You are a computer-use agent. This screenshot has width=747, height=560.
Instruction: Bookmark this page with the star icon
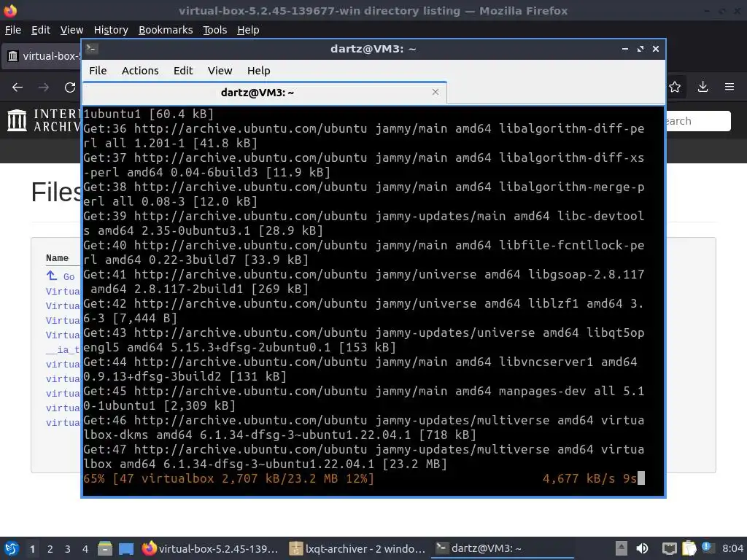[x=675, y=87]
